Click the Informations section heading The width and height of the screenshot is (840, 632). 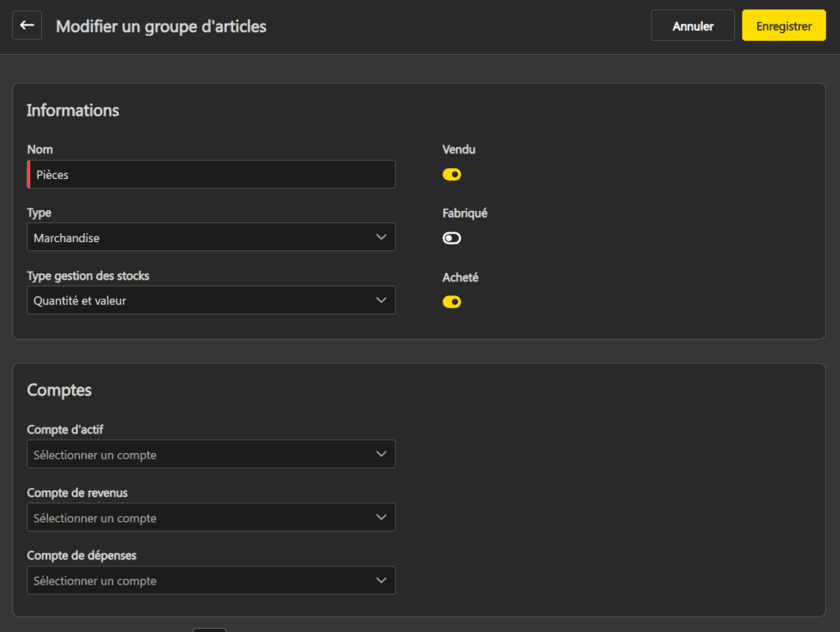coord(73,110)
